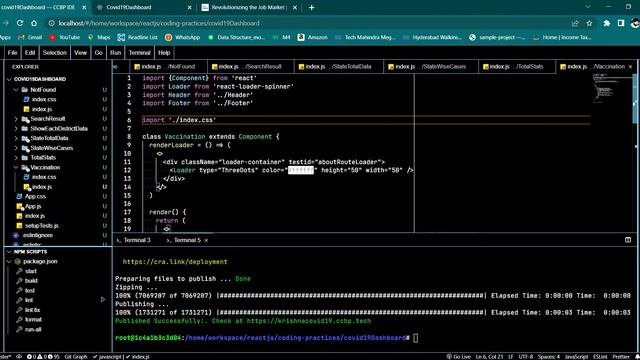640x360 pixels.
Task: Switch to index.js SearchResult editor tab
Action: point(250,67)
